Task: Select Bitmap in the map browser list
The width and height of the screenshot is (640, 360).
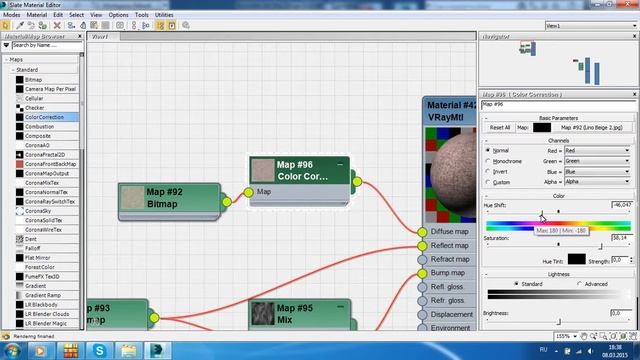Action: (x=47, y=80)
